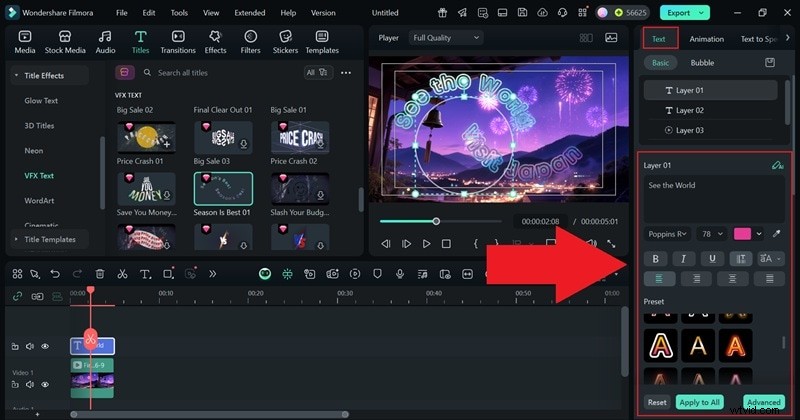Align text left

coord(659,279)
